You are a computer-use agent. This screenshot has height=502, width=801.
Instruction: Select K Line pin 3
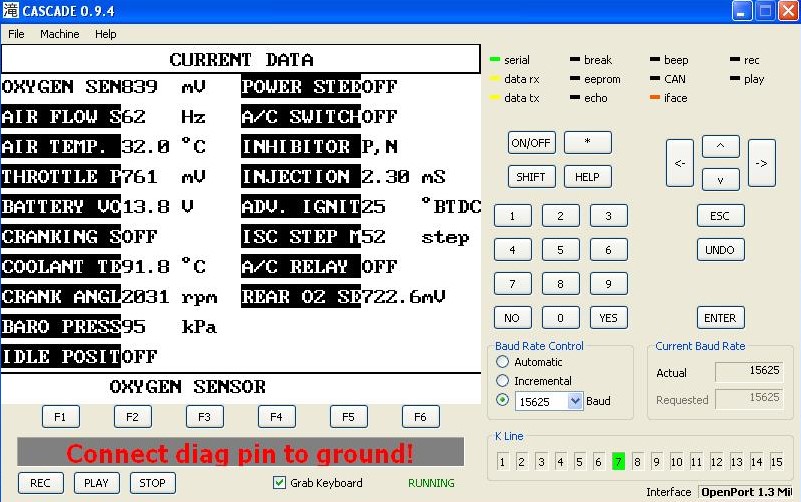coord(541,462)
